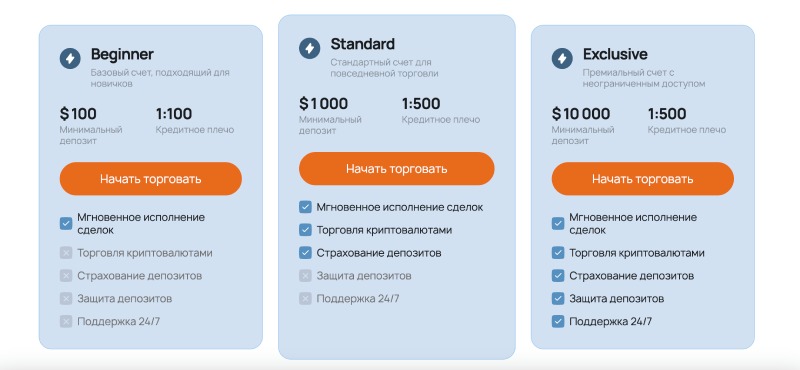Click the Beginner 1:100 leverage value

174,114
